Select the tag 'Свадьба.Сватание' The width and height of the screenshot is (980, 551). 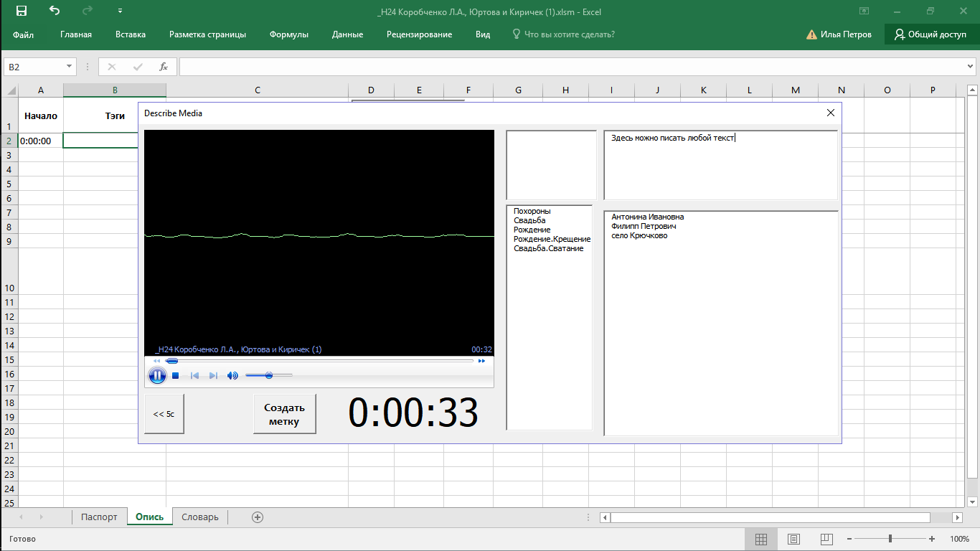(549, 248)
